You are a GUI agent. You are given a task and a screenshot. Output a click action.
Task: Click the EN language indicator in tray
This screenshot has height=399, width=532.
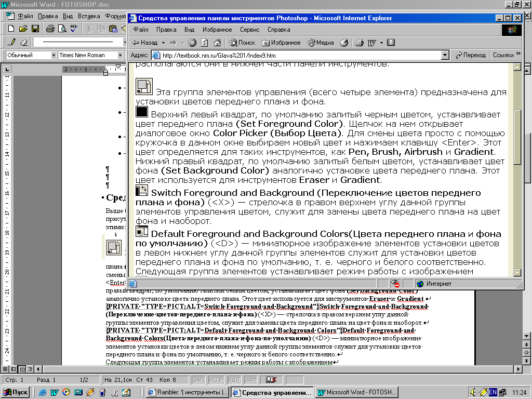493,393
